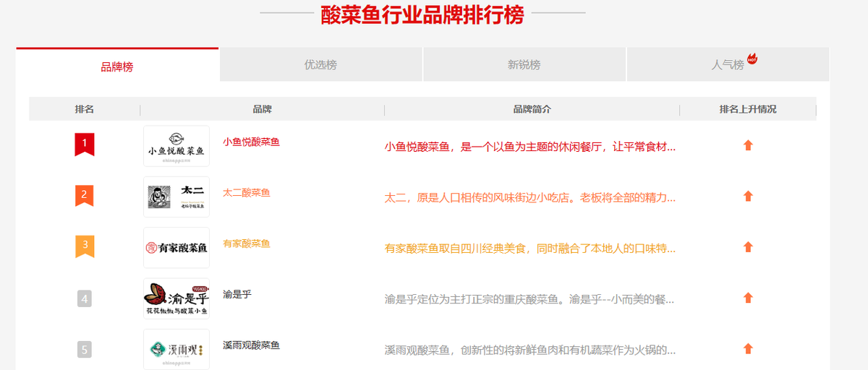Open the 溪雨观酸菜鱼 brand name link
This screenshot has height=370, width=868.
click(251, 345)
